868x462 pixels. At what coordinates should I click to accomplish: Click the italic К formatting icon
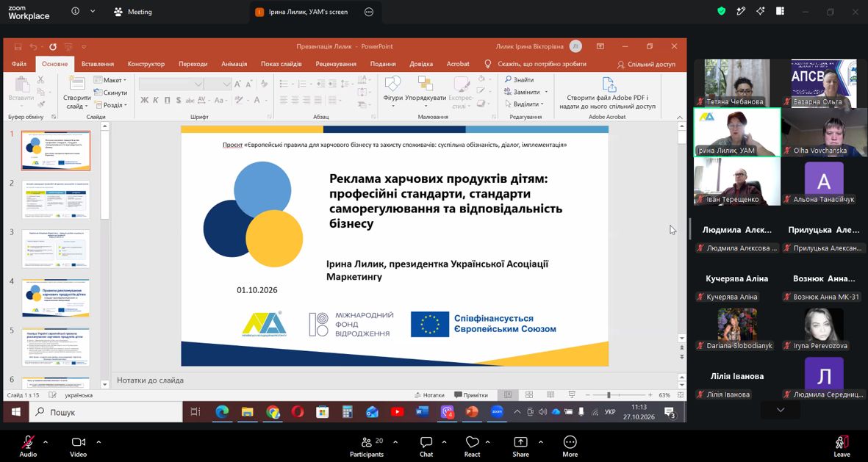tap(156, 100)
